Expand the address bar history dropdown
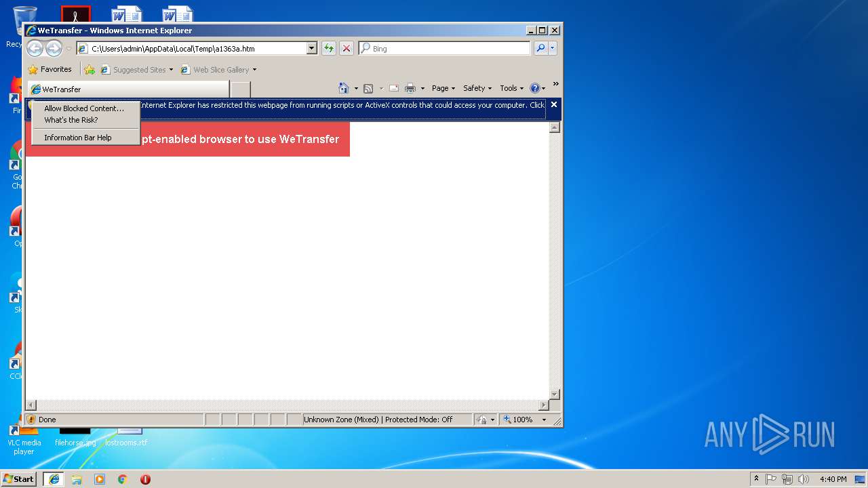Image resolution: width=868 pixels, height=488 pixels. pyautogui.click(x=312, y=49)
